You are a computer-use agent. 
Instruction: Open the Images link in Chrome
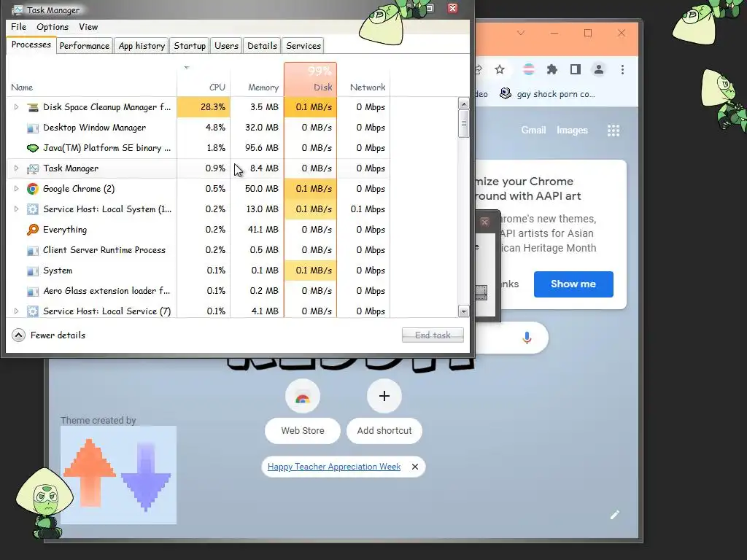[572, 131]
